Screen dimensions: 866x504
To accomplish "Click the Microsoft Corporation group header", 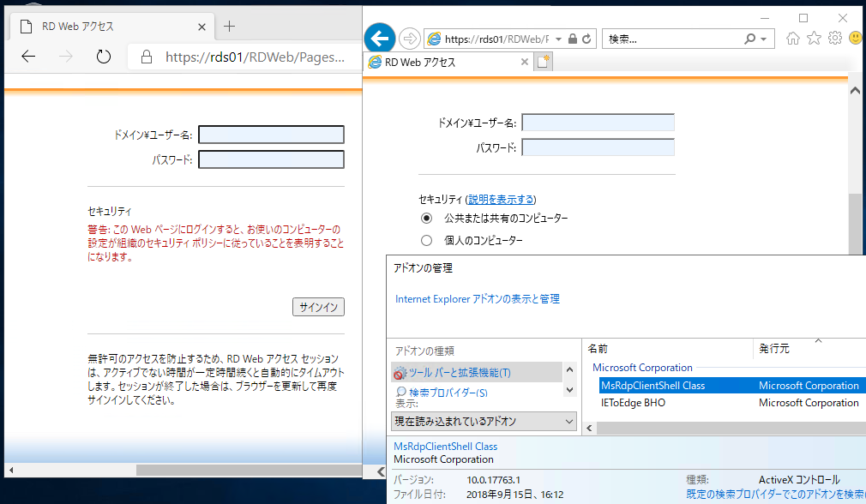I will pos(642,368).
